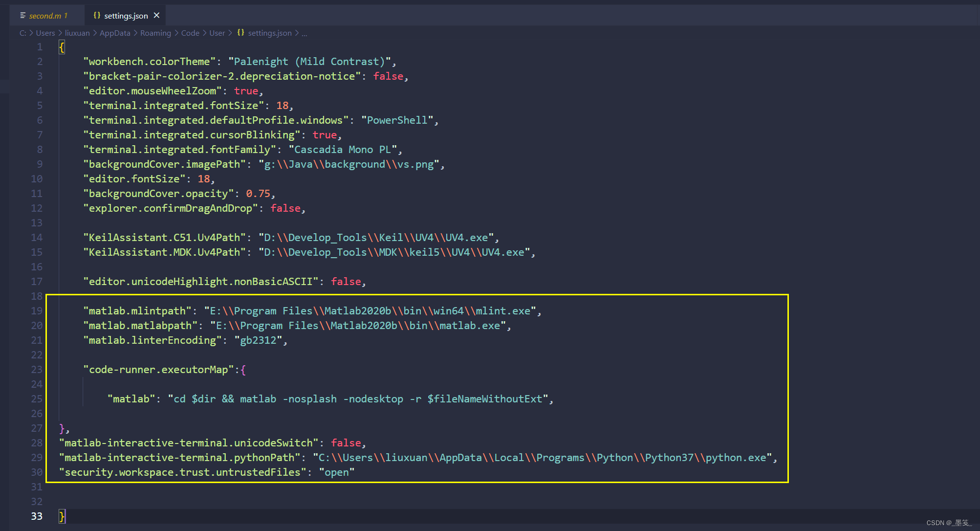
Task: Click the "matlab.matlabpath" key
Action: click(140, 326)
